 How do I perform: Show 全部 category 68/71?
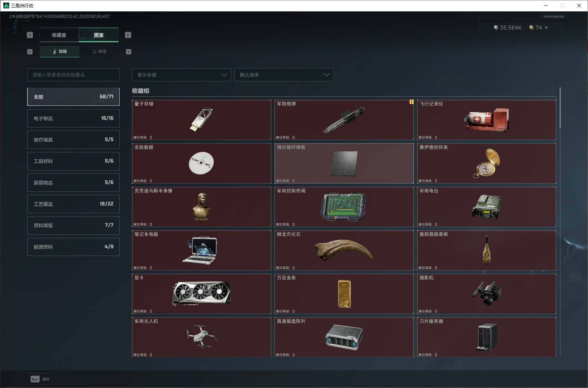(x=73, y=97)
